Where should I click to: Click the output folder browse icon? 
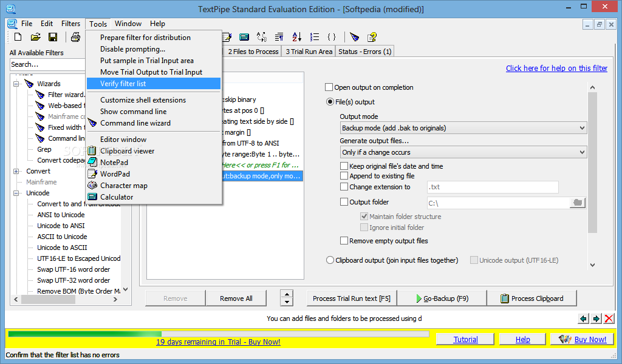tap(578, 203)
